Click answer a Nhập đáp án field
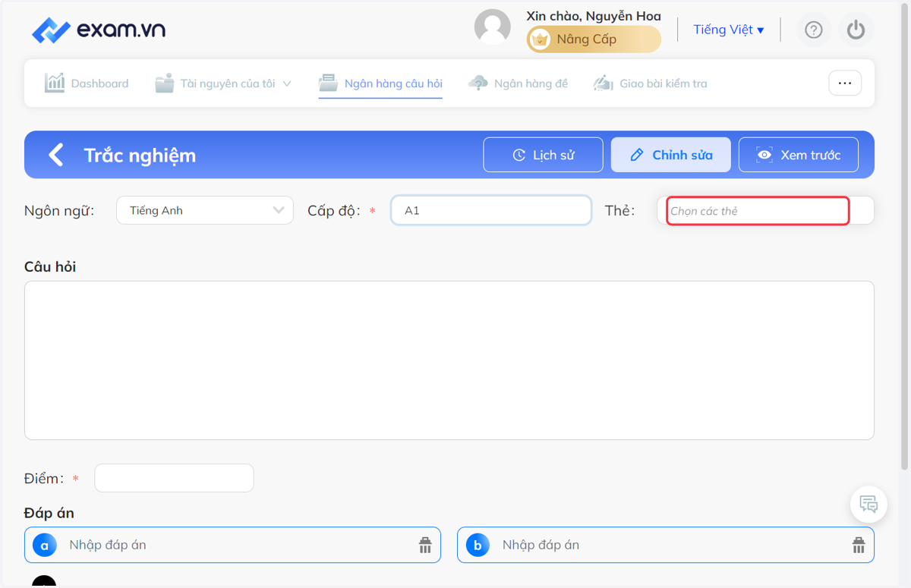Screen dimensions: 911x588 click(x=232, y=545)
